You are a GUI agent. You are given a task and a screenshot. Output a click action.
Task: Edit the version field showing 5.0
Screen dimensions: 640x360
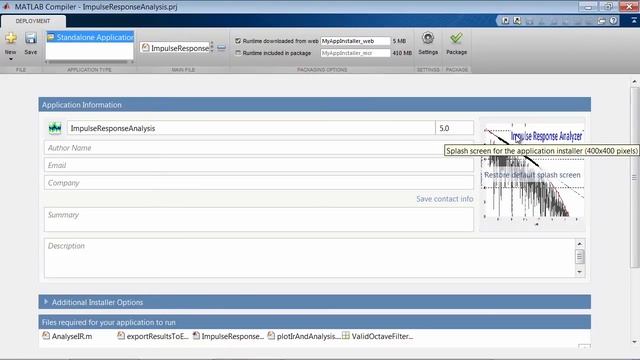point(455,128)
